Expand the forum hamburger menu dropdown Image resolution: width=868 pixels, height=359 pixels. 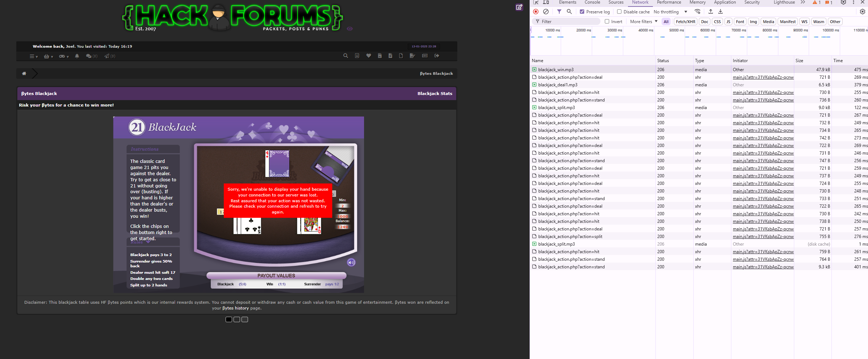(x=34, y=56)
